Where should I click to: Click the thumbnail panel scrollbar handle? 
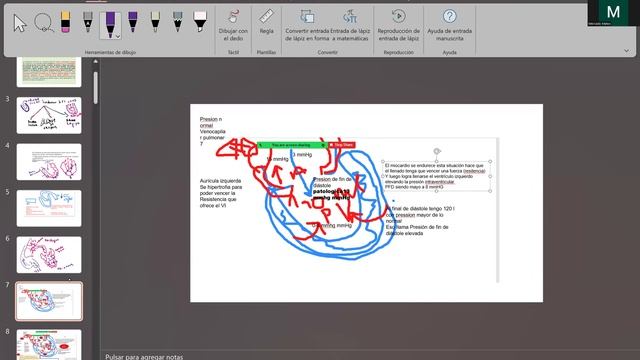[96, 88]
